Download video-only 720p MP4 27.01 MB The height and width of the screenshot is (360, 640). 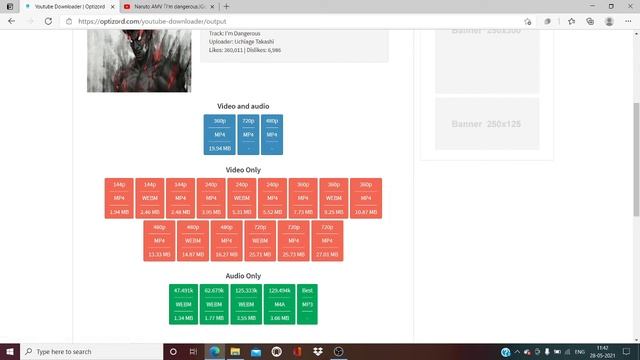point(327,241)
